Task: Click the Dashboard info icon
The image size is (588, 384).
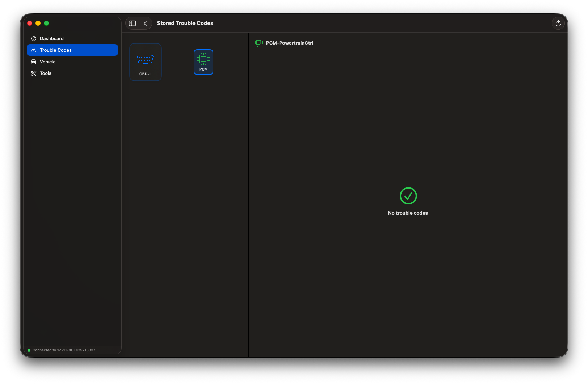Action: coord(34,38)
